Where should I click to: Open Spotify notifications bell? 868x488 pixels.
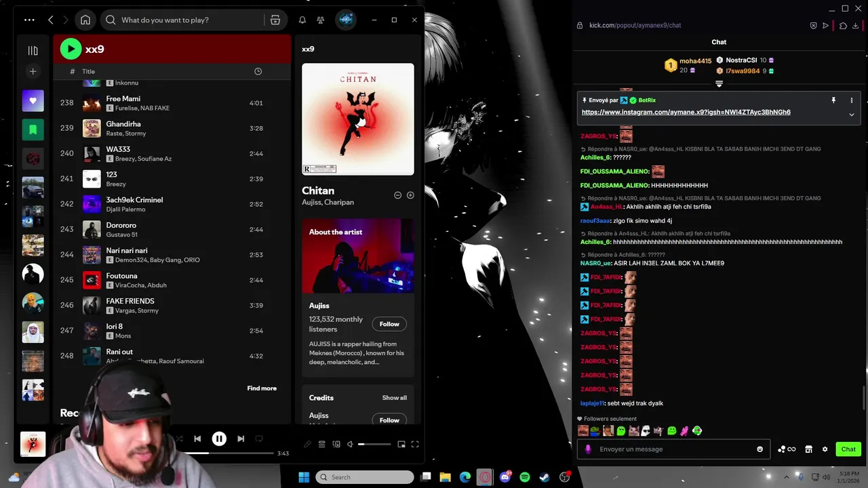pyautogui.click(x=302, y=20)
